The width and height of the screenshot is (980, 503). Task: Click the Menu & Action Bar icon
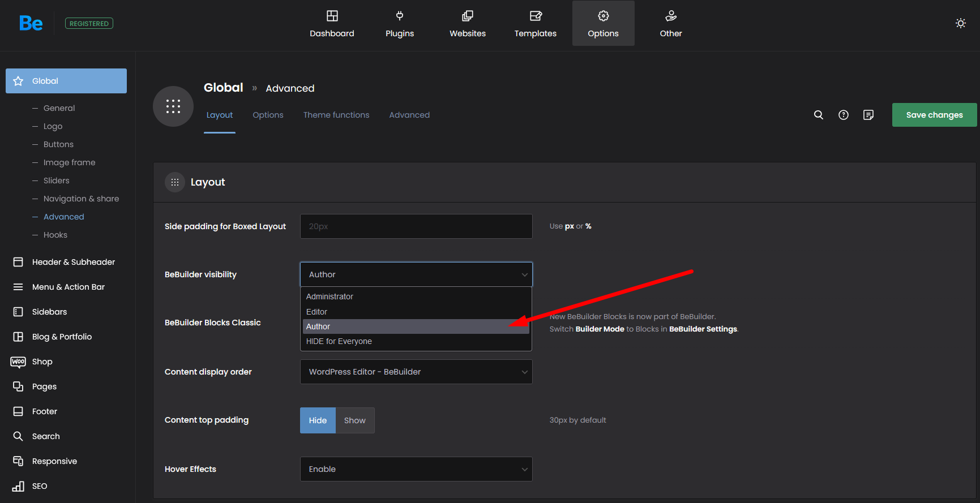click(18, 287)
